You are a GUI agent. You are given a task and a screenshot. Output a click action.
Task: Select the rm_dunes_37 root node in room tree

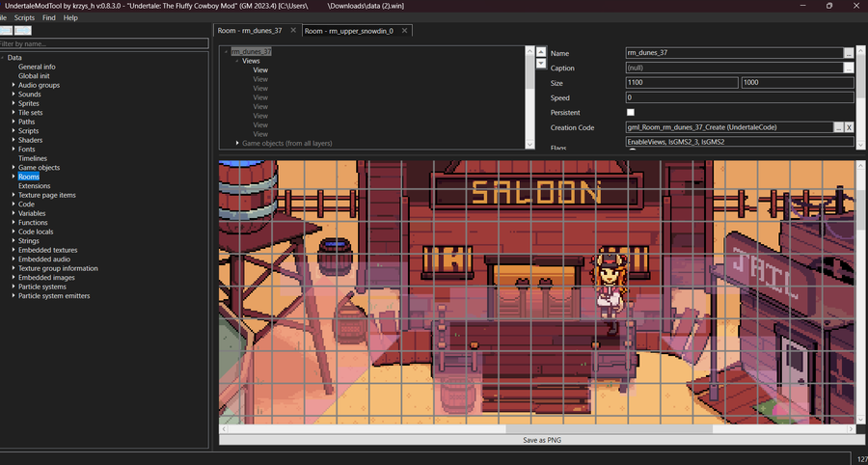tap(252, 51)
